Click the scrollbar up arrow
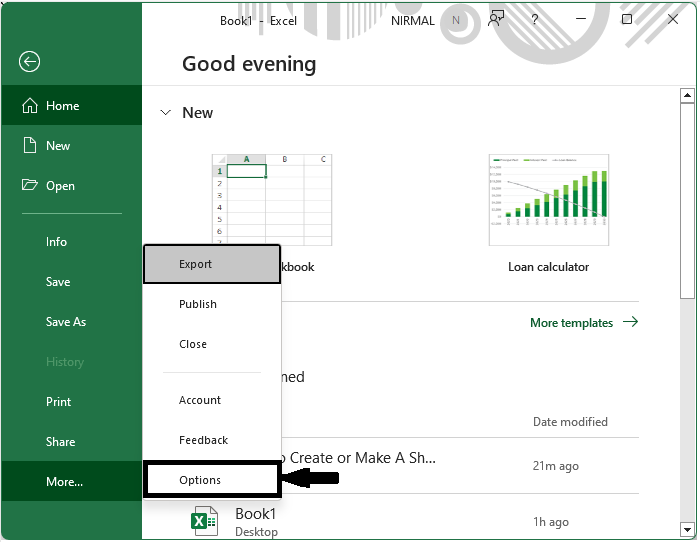This screenshot has height=542, width=700. pyautogui.click(x=687, y=95)
